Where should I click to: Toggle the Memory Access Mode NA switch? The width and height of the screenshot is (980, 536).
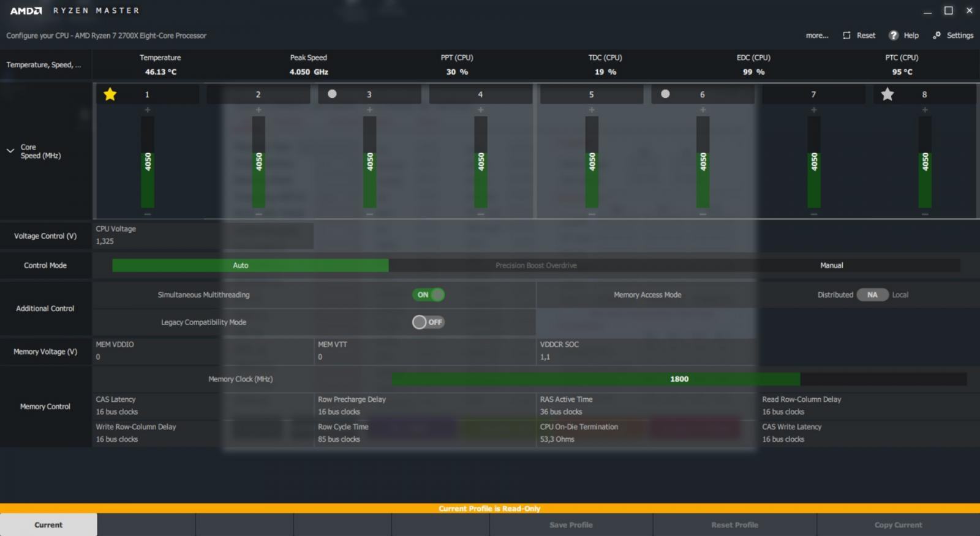872,295
